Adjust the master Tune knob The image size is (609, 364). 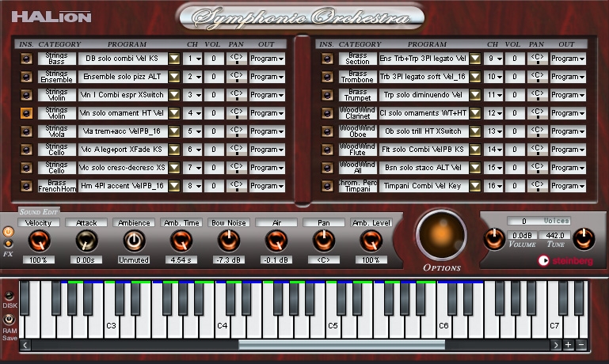(584, 238)
